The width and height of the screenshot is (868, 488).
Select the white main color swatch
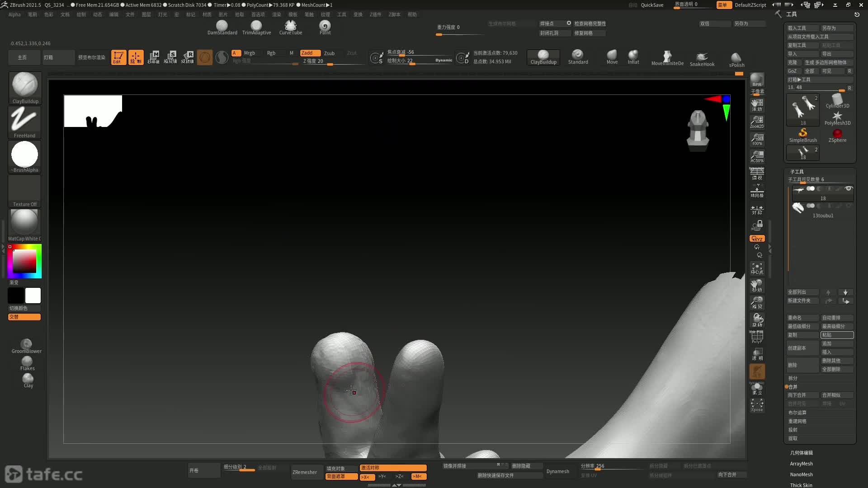coord(33,296)
